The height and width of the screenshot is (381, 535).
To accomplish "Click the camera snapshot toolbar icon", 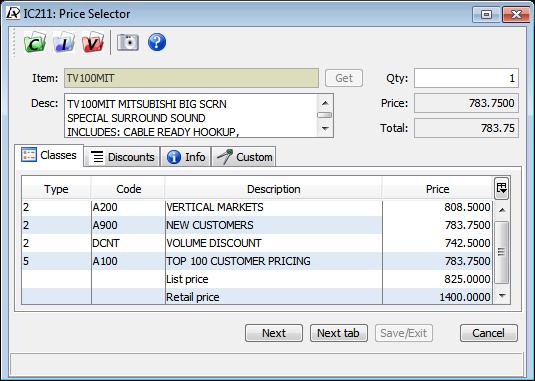I will 128,42.
